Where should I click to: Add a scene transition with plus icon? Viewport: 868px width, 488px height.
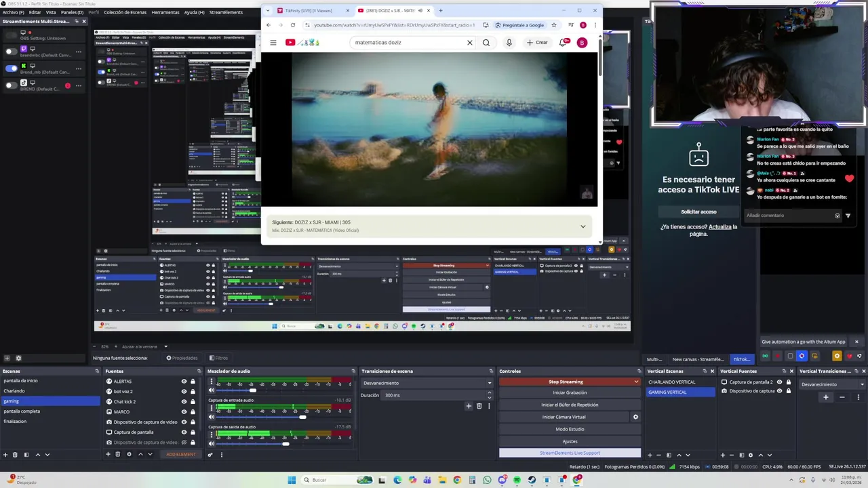point(469,406)
